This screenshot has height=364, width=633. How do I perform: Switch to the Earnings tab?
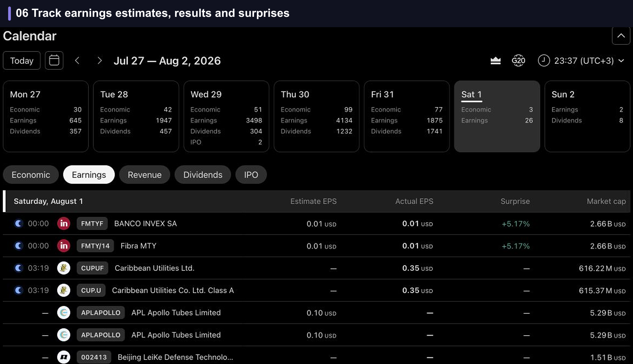coord(89,175)
